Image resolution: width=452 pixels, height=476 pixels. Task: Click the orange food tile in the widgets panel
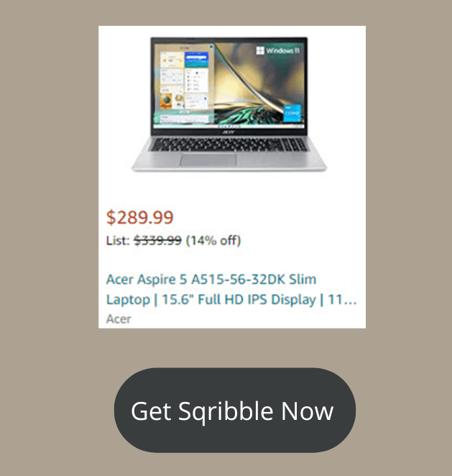167,101
